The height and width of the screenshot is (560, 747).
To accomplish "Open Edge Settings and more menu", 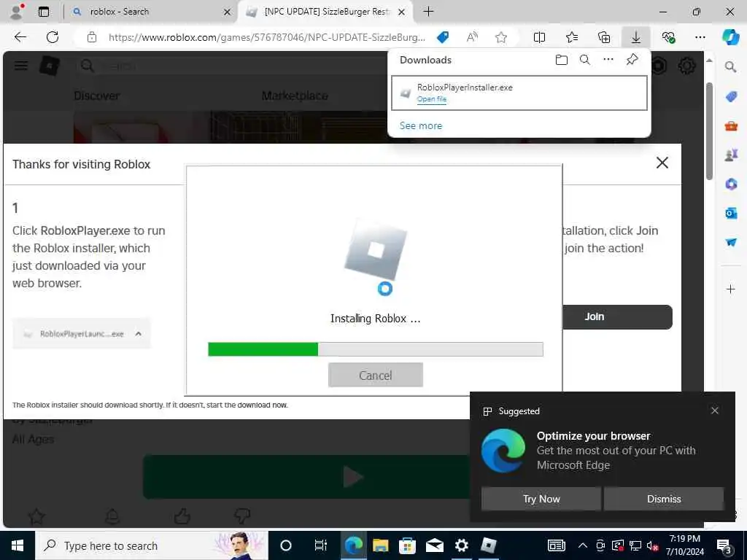I will tap(700, 37).
